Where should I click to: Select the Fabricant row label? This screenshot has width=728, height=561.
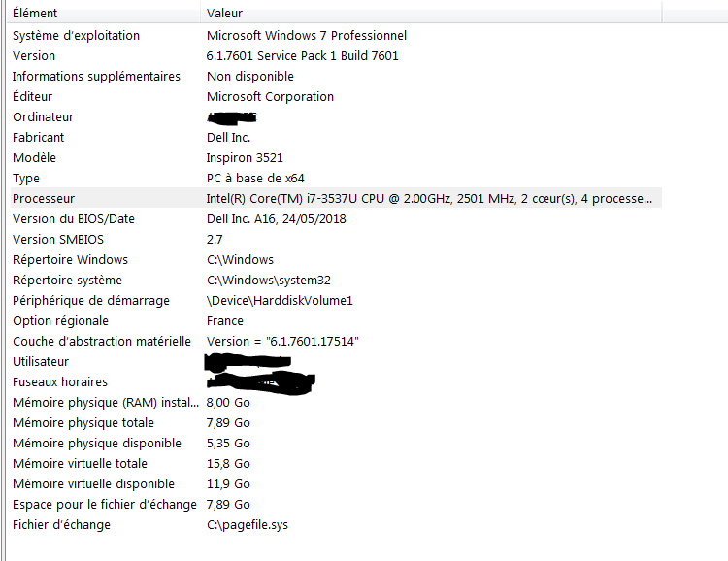click(x=39, y=138)
